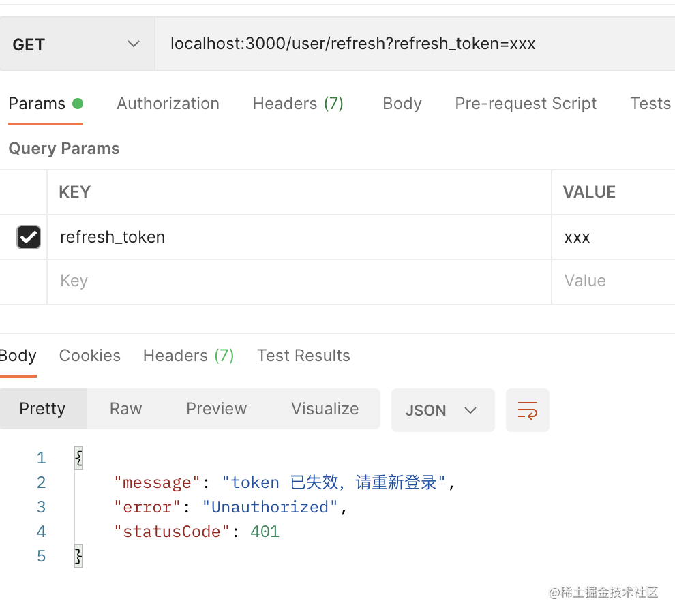Click the wrap lines icon button
675x616 pixels.
point(527,410)
